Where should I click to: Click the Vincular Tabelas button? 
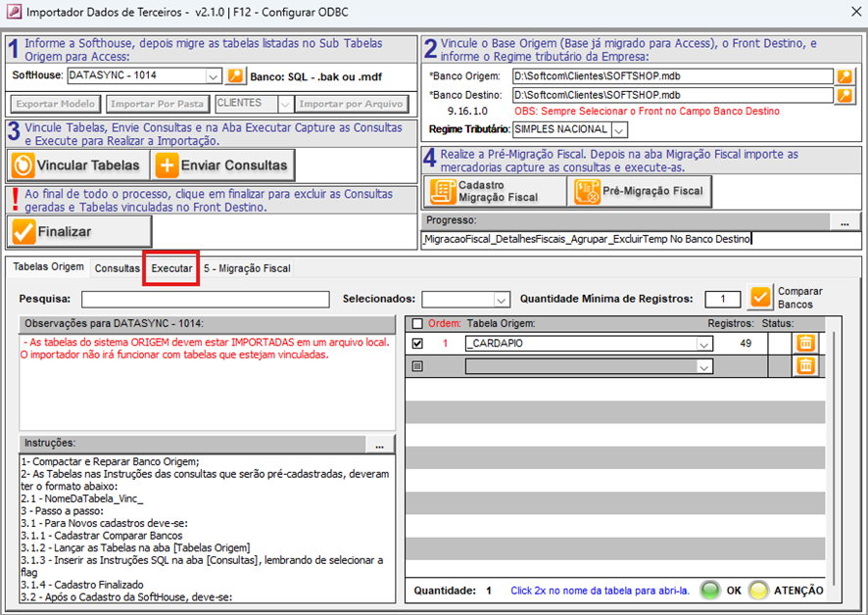(77, 165)
